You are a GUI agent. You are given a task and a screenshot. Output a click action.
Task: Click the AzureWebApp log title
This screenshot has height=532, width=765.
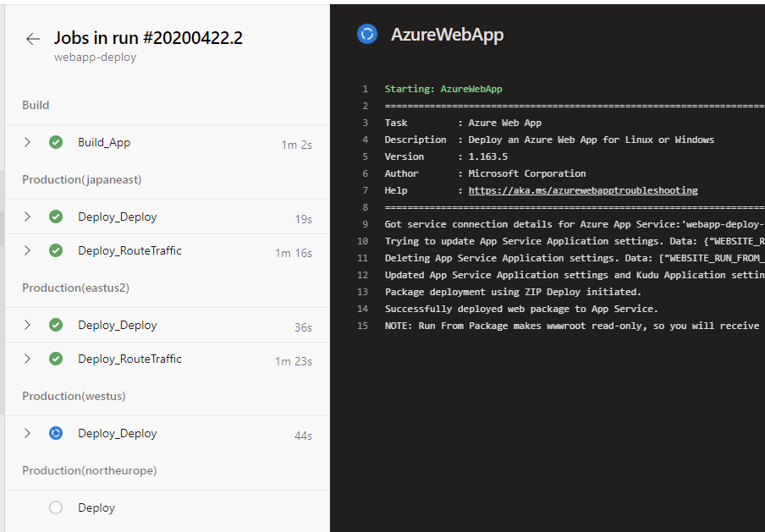point(448,35)
